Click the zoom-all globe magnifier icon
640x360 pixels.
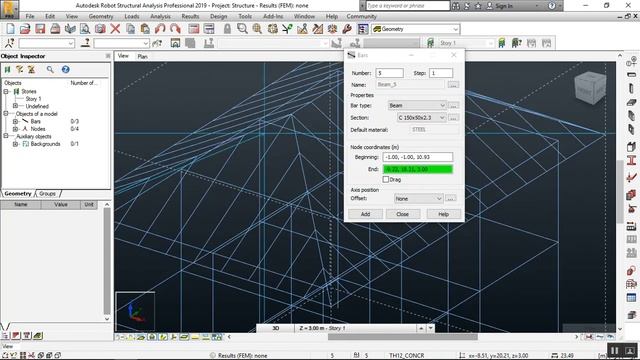click(257, 29)
